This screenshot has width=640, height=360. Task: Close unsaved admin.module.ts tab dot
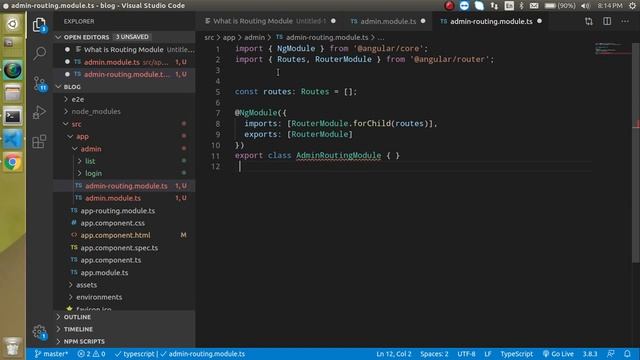(x=423, y=21)
